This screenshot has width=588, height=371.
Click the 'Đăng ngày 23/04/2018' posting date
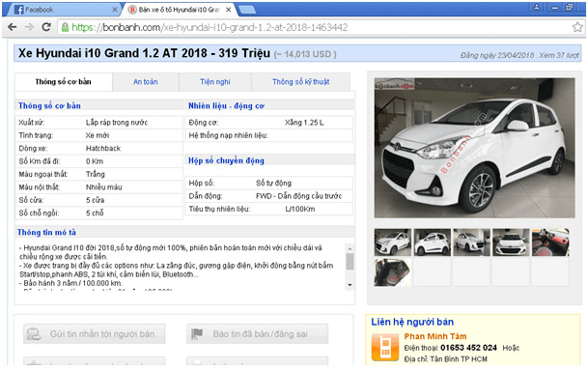click(x=497, y=55)
